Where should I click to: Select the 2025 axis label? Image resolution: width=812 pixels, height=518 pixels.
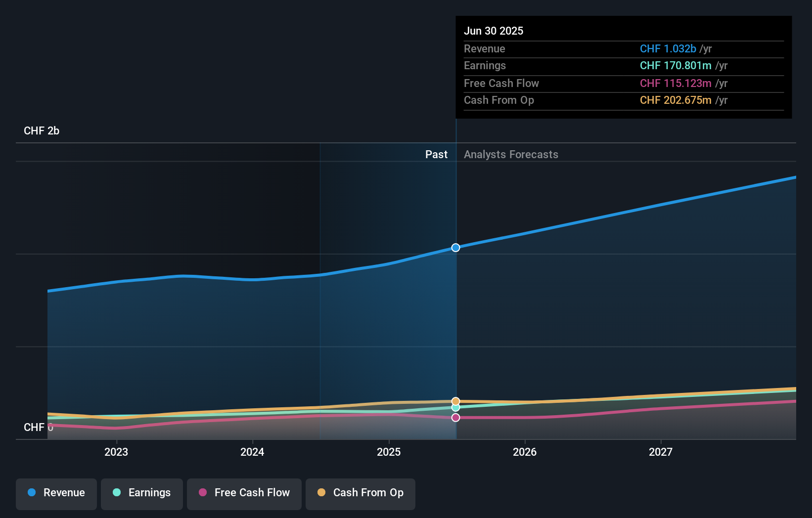[x=389, y=452]
